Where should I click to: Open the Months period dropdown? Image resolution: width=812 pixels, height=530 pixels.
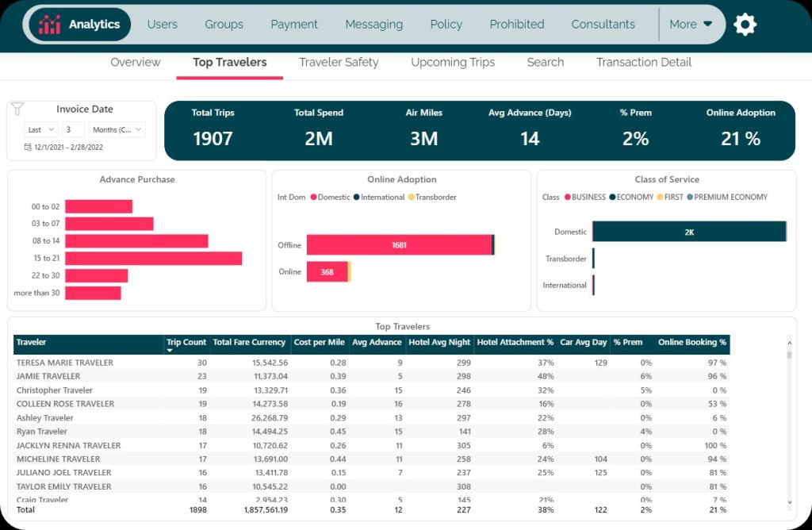117,129
